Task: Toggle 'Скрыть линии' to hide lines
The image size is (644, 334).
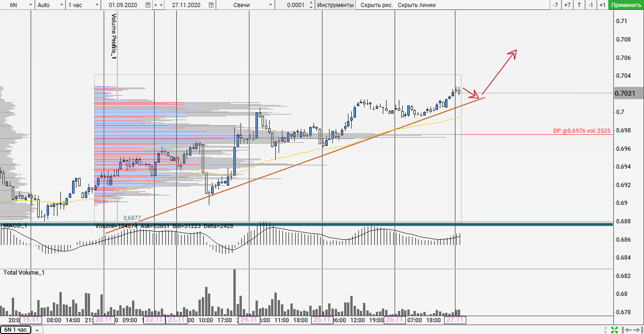Action: click(x=416, y=5)
